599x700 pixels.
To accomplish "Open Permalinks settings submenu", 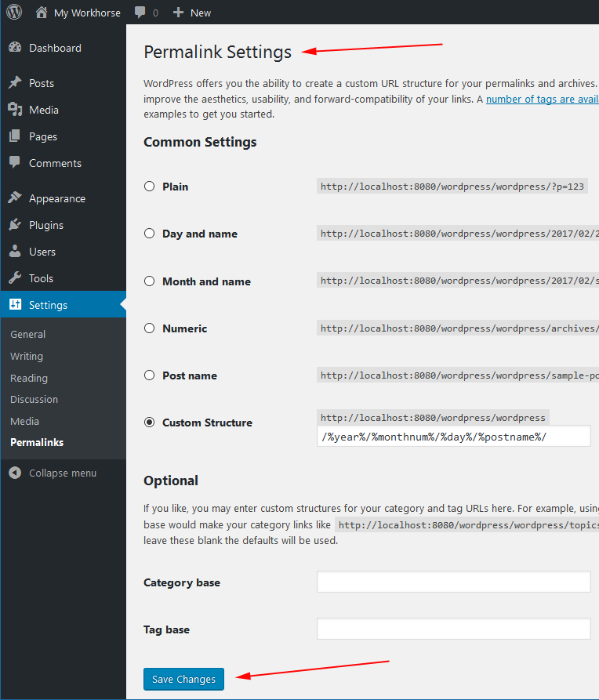I will 37,442.
